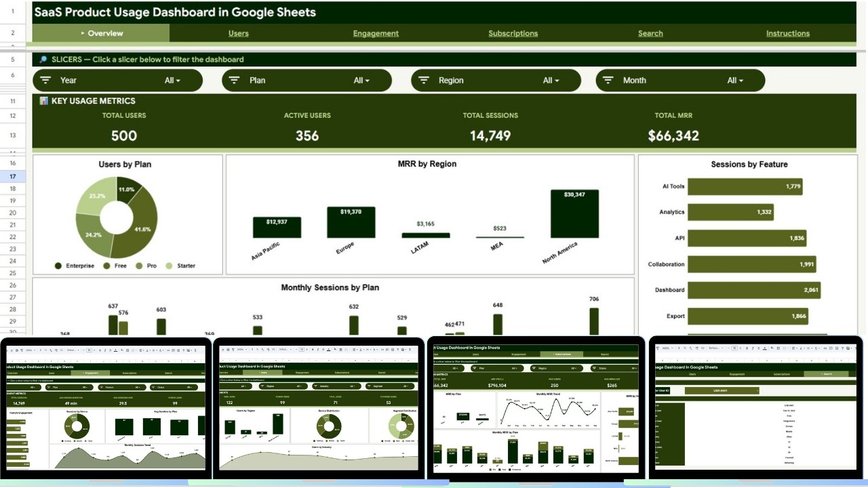This screenshot has width=868, height=488.
Task: Click the Sessions by Feature chart title
Action: click(x=749, y=164)
